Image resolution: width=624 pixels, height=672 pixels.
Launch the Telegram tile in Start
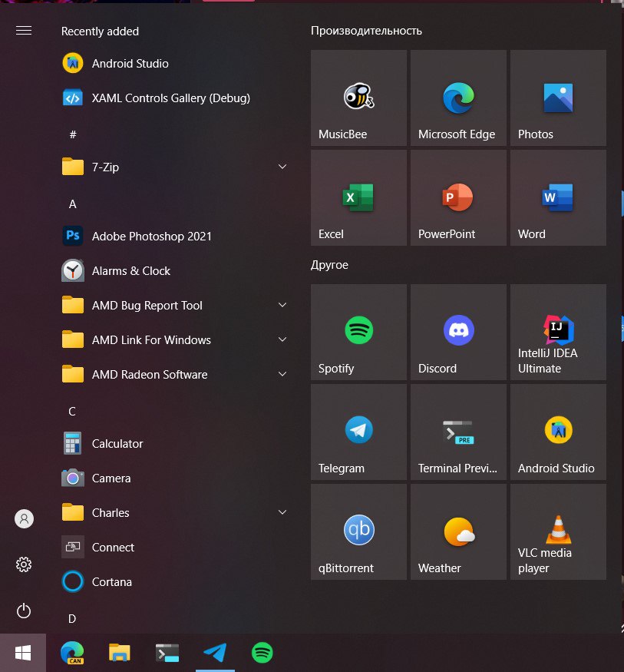pyautogui.click(x=358, y=432)
